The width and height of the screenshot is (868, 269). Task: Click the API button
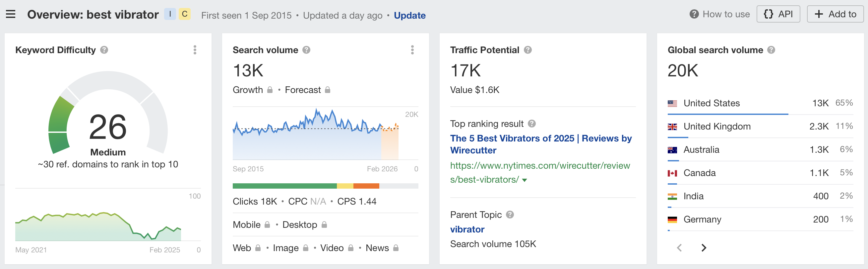(778, 14)
